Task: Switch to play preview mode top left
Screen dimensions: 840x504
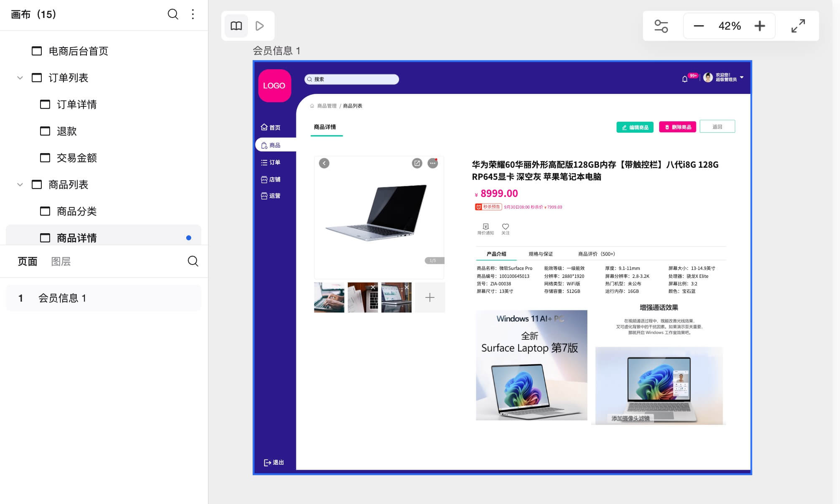Action: click(x=260, y=25)
